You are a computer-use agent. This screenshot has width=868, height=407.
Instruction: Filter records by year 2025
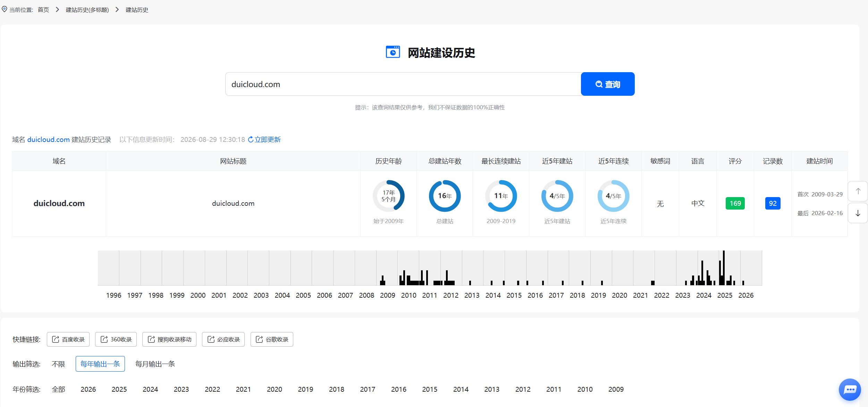[x=119, y=389]
